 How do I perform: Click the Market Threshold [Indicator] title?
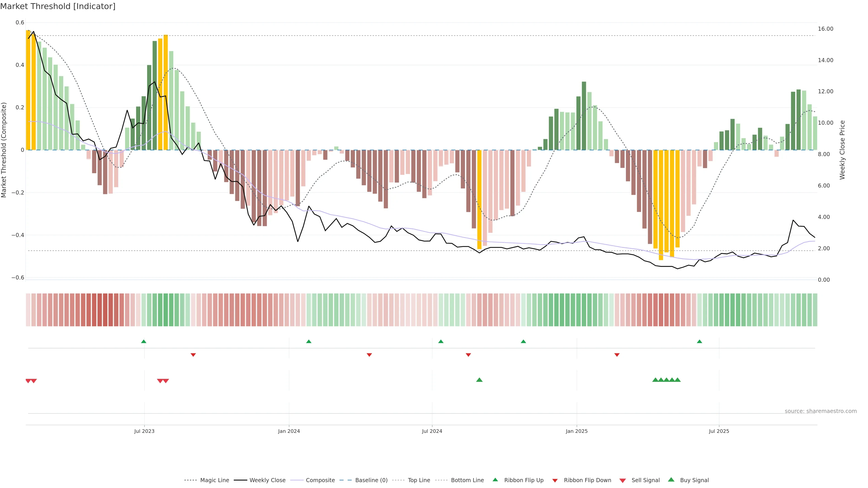(58, 6)
